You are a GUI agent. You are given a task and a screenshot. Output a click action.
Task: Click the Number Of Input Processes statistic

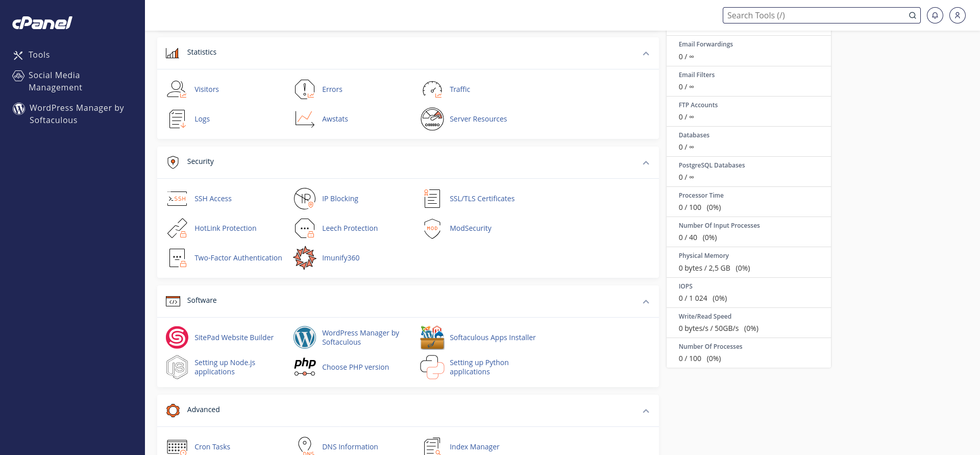click(748, 232)
